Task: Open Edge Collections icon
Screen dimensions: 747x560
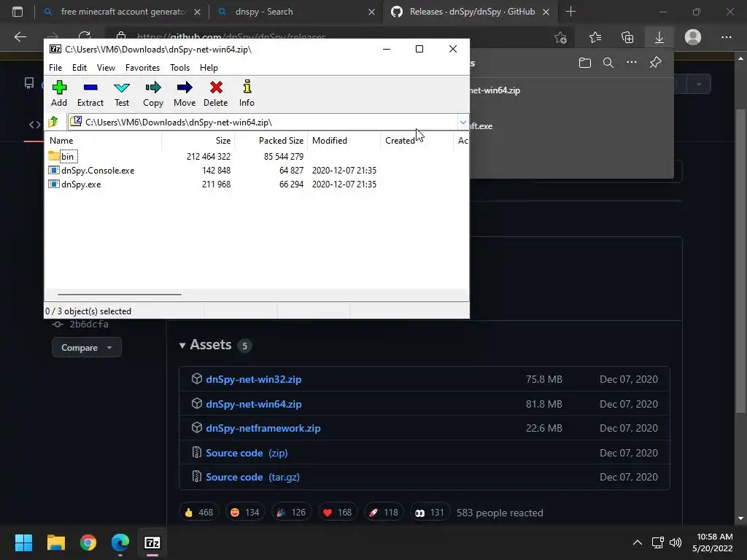Action: (x=627, y=37)
